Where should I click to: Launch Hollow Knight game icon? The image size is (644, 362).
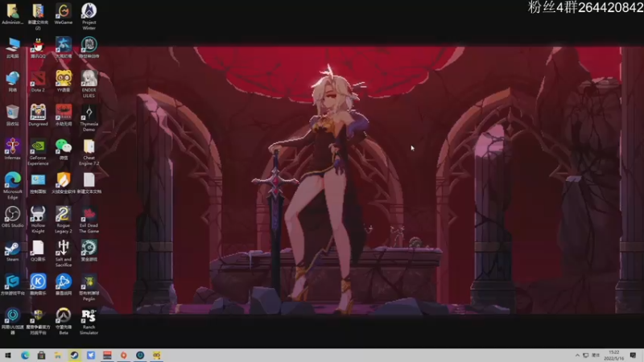click(x=38, y=214)
